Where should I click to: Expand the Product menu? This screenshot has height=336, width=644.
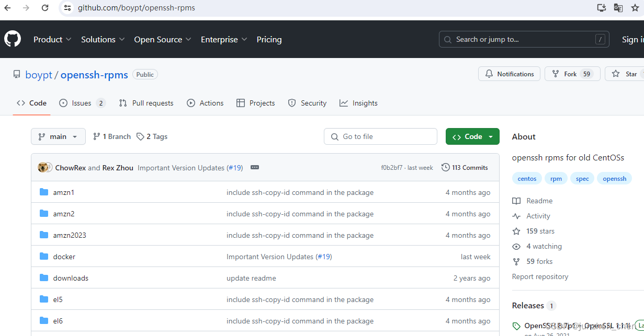pyautogui.click(x=53, y=39)
